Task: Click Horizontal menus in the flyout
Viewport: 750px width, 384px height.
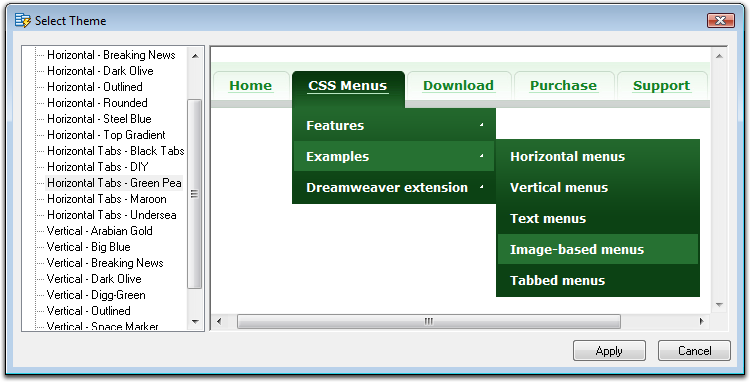Action: [x=598, y=156]
